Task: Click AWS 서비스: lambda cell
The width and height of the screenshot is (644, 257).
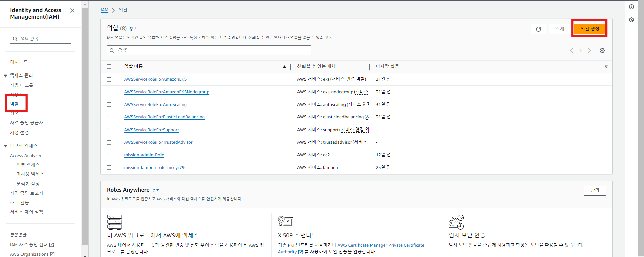Action: coord(317,168)
